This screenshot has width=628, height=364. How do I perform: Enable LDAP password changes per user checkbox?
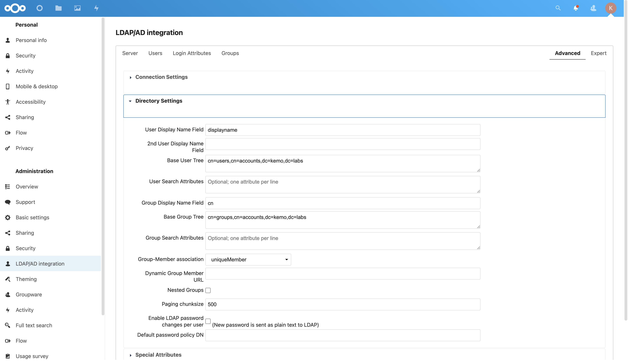(208, 321)
